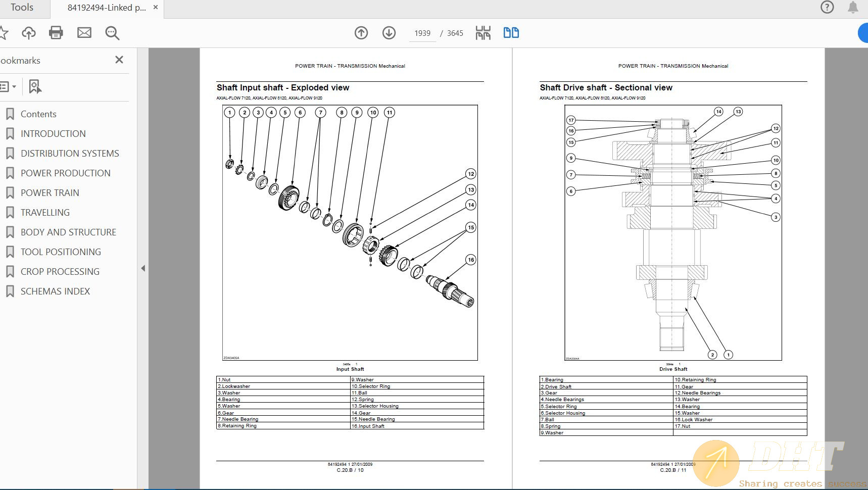The width and height of the screenshot is (868, 490).
Task: Go to previous page arrow
Action: coord(361,33)
